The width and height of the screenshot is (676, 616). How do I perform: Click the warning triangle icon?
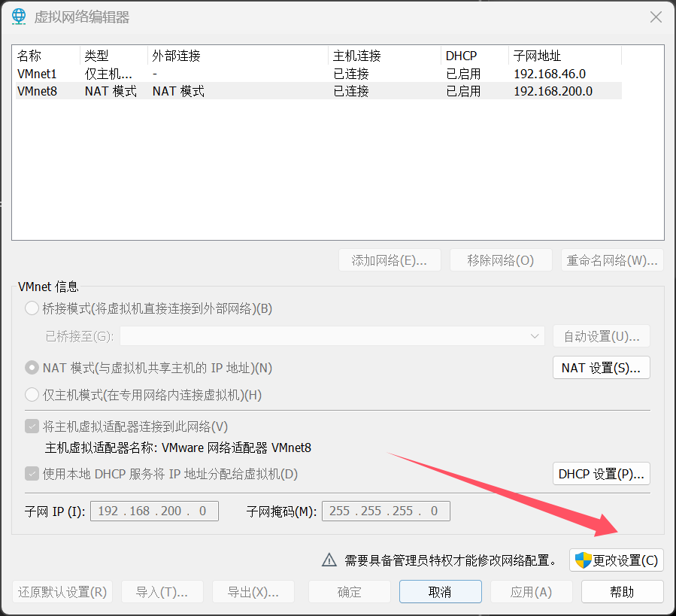[329, 560]
